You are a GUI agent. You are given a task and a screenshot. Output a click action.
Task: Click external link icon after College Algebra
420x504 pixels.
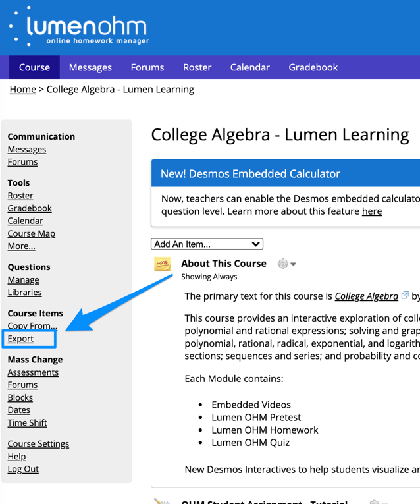406,296
